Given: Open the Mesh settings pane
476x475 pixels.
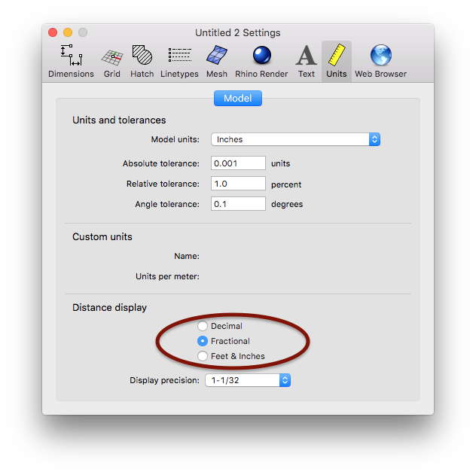Looking at the screenshot, I should [x=217, y=61].
